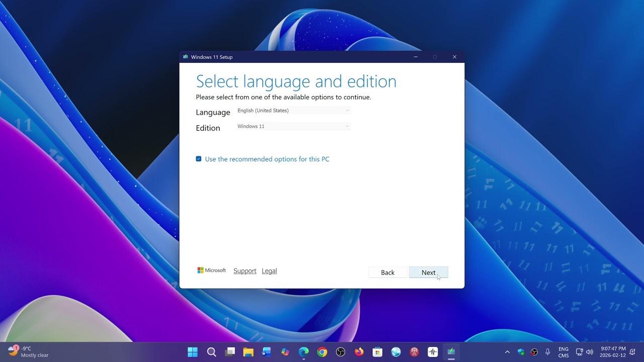Screen dimensions: 644x362
Task: Open taskbar Search
Action: [x=212, y=352]
